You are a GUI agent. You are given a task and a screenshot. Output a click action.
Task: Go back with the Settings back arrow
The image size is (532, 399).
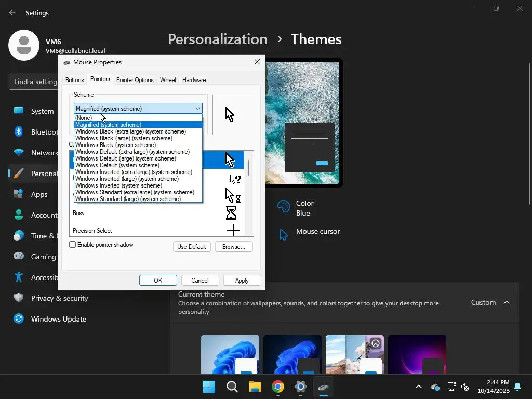(x=12, y=12)
